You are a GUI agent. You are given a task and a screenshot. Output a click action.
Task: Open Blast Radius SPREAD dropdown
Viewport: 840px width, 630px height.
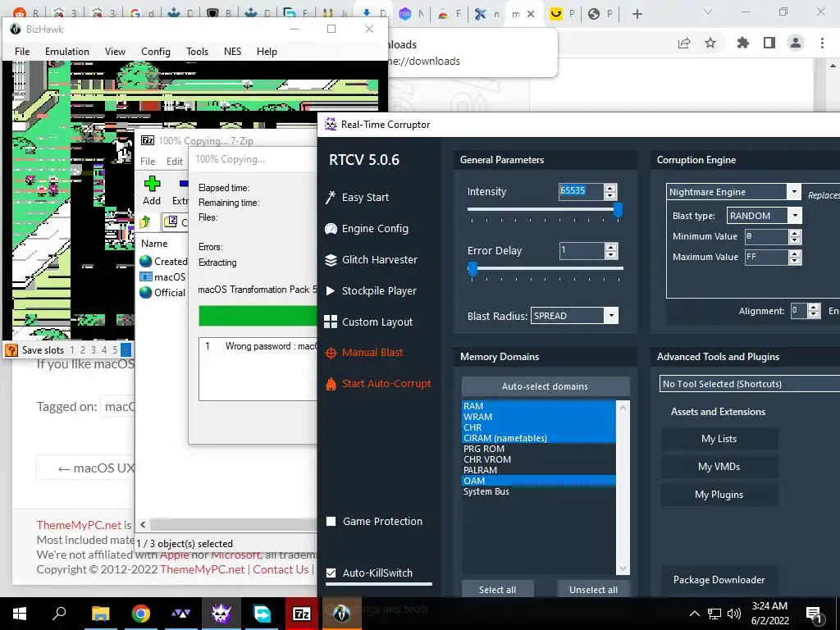click(611, 316)
